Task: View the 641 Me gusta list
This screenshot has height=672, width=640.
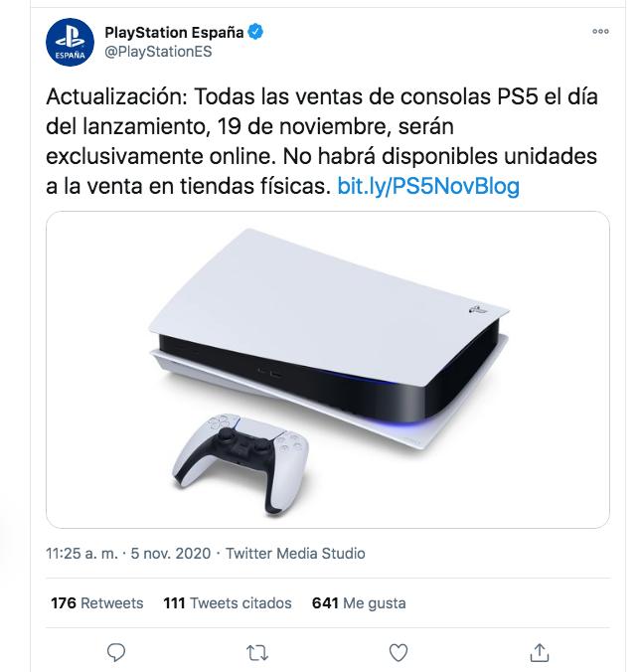Action: tap(359, 603)
